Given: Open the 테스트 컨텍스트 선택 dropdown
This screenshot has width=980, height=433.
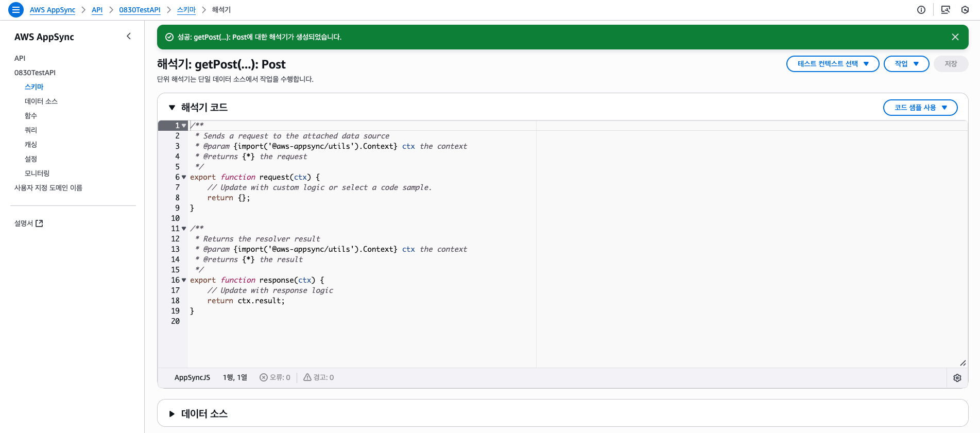Looking at the screenshot, I should tap(833, 64).
